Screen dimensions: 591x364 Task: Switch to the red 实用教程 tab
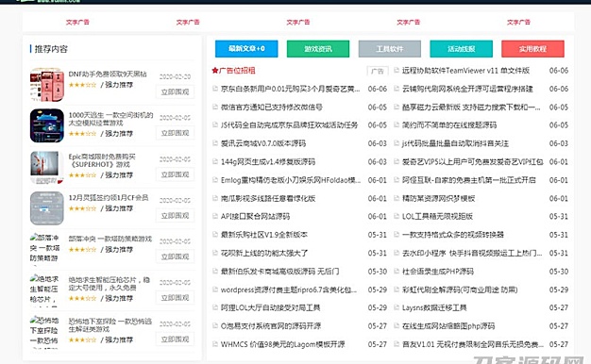(533, 49)
